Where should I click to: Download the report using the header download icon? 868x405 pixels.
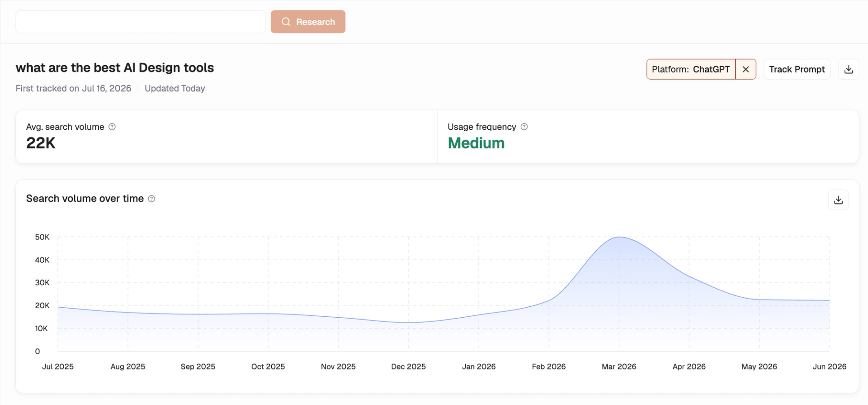coord(849,69)
